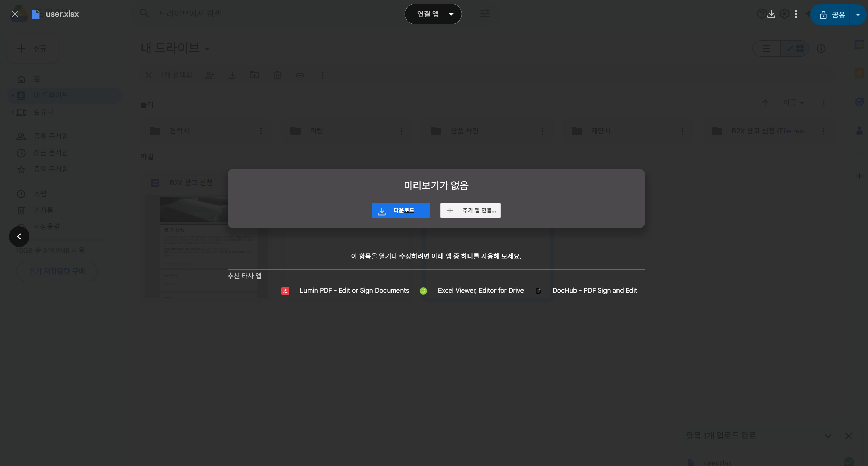Image resolution: width=868 pixels, height=466 pixels.
Task: Click the 공유 share button
Action: coord(832,15)
